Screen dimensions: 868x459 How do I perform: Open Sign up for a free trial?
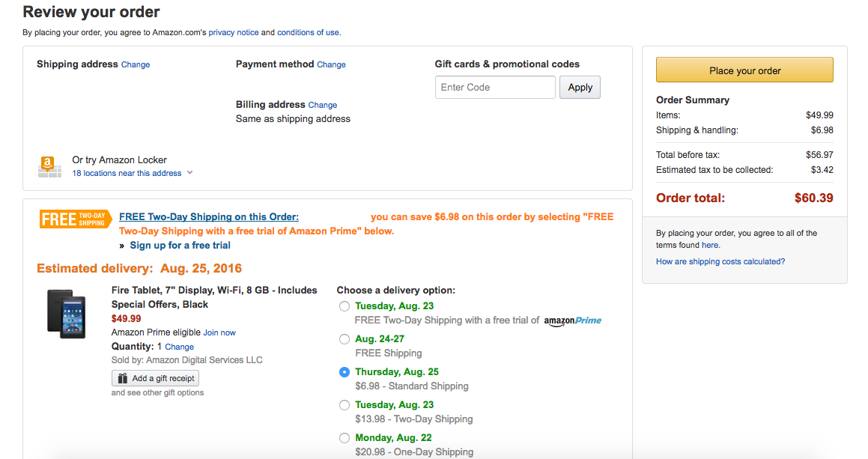point(180,245)
